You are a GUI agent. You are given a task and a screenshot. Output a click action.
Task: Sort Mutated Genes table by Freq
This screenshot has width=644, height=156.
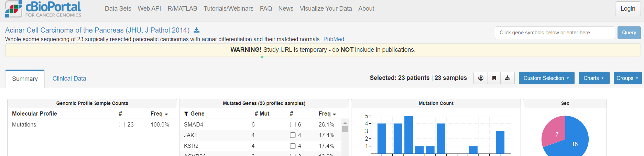(327, 113)
